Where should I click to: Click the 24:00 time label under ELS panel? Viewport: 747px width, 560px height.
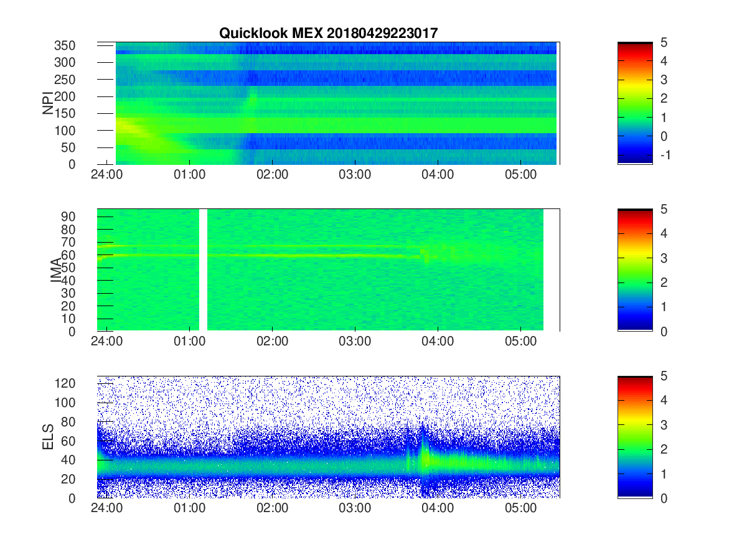pyautogui.click(x=106, y=508)
